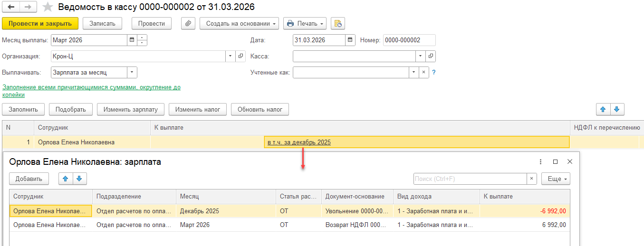Image resolution: width=644 pixels, height=246 pixels.
Task: Sort by the Сотрудник column in the main table
Action: click(92, 128)
